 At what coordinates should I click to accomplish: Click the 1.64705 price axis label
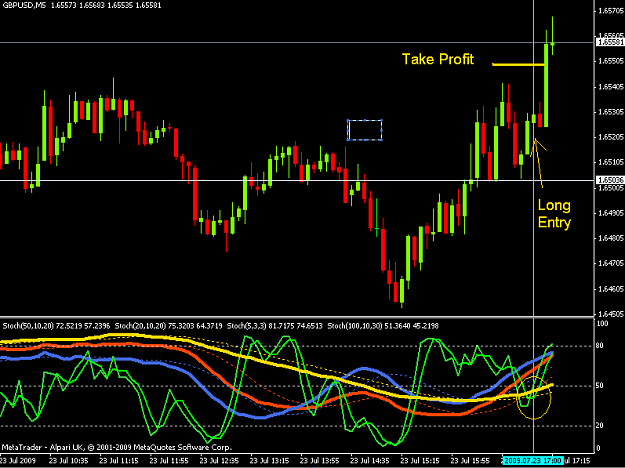pos(611,263)
